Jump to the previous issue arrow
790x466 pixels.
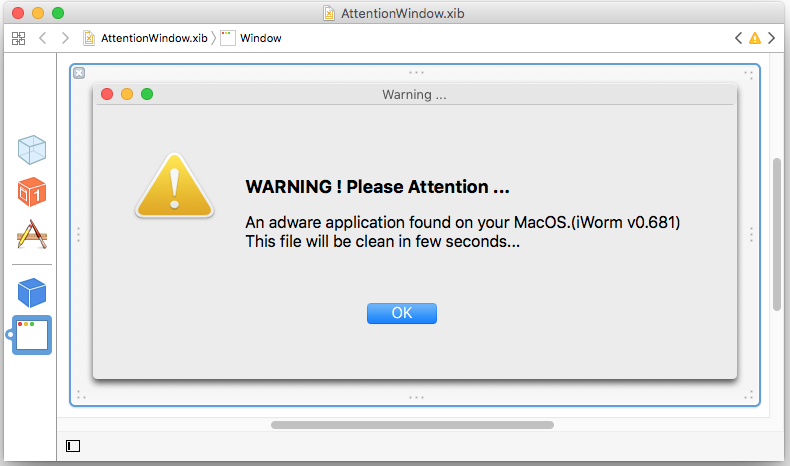(738, 38)
